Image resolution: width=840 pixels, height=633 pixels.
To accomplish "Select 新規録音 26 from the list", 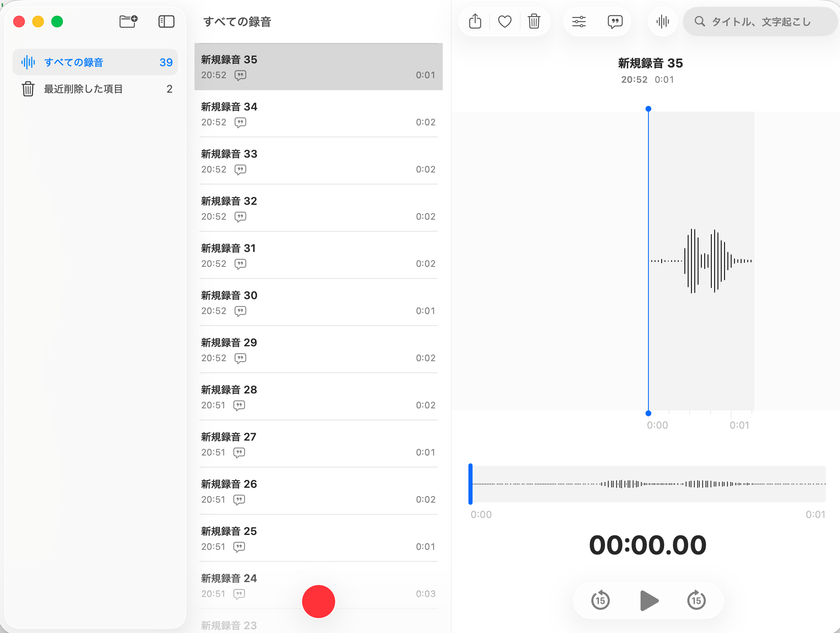I will [x=318, y=491].
